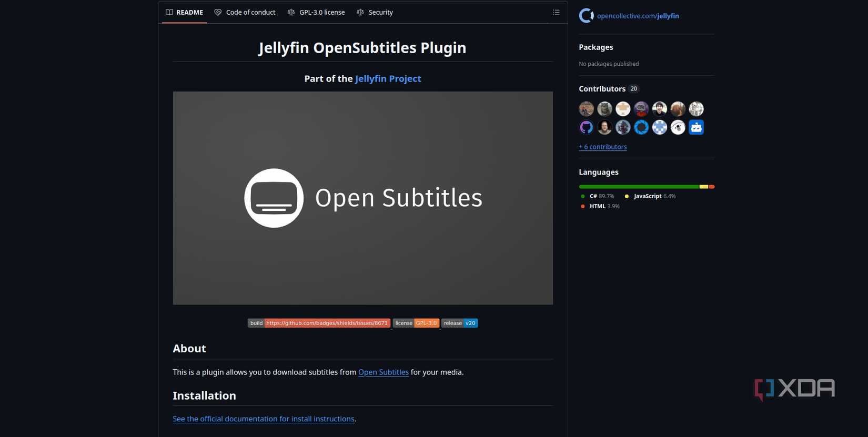
Task: Click the GPL-3.0 license badge
Action: click(416, 323)
